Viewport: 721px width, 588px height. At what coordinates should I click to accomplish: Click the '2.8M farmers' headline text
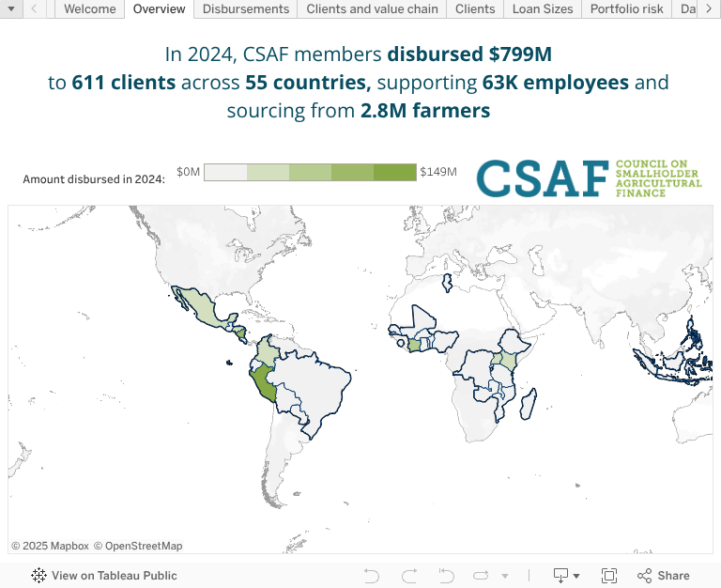click(425, 111)
